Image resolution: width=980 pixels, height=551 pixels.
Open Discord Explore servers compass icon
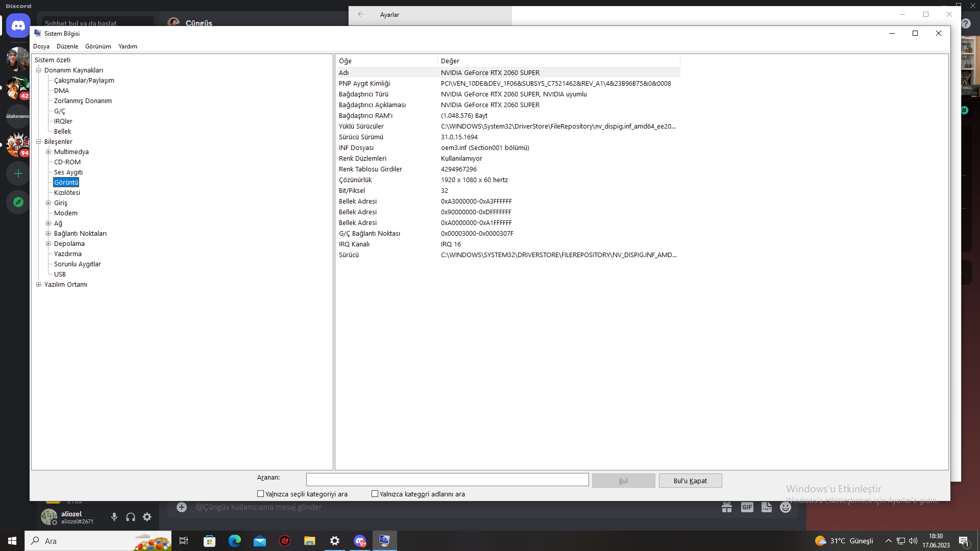point(18,202)
